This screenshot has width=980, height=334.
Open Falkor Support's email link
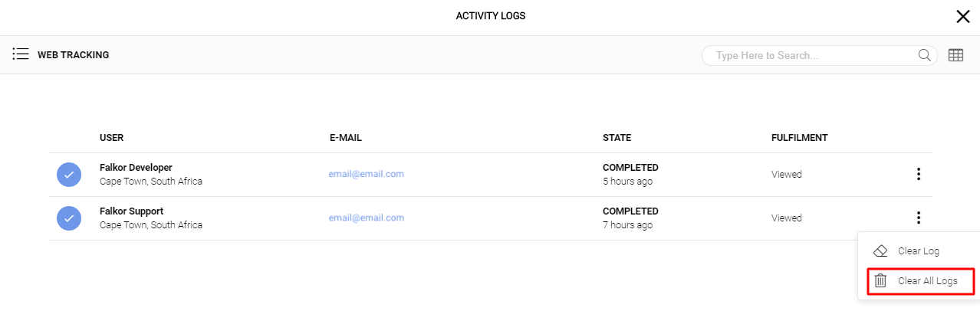[x=367, y=218]
